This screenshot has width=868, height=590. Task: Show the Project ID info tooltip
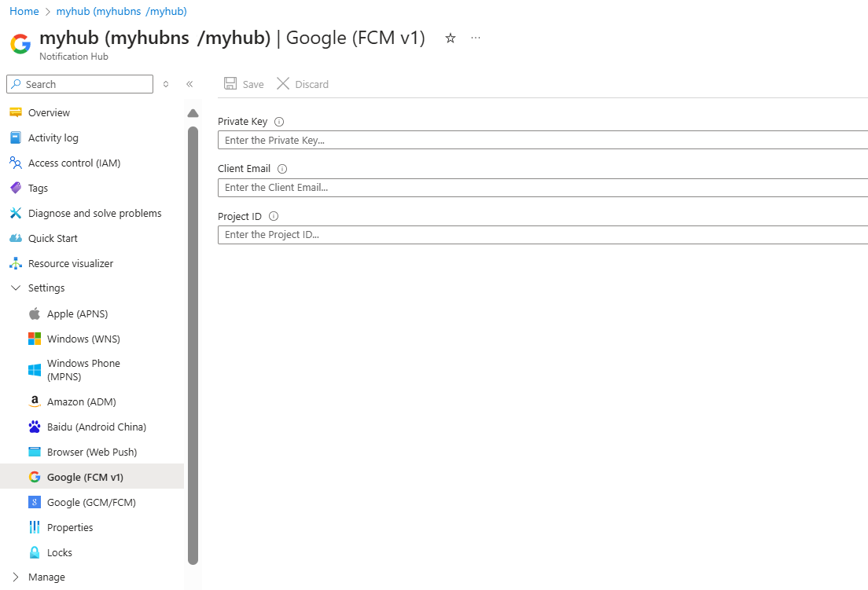click(x=273, y=215)
